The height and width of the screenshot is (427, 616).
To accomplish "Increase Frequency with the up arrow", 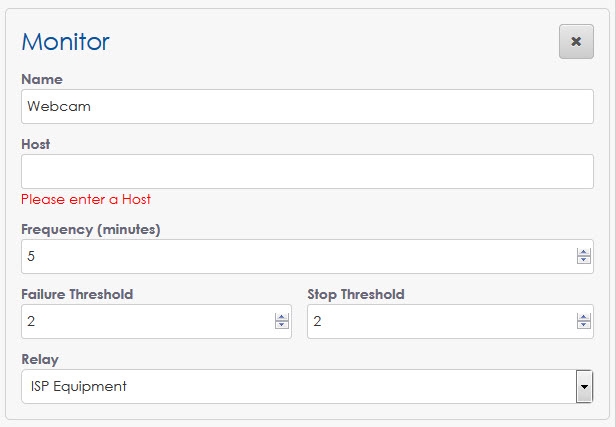I will coord(584,252).
